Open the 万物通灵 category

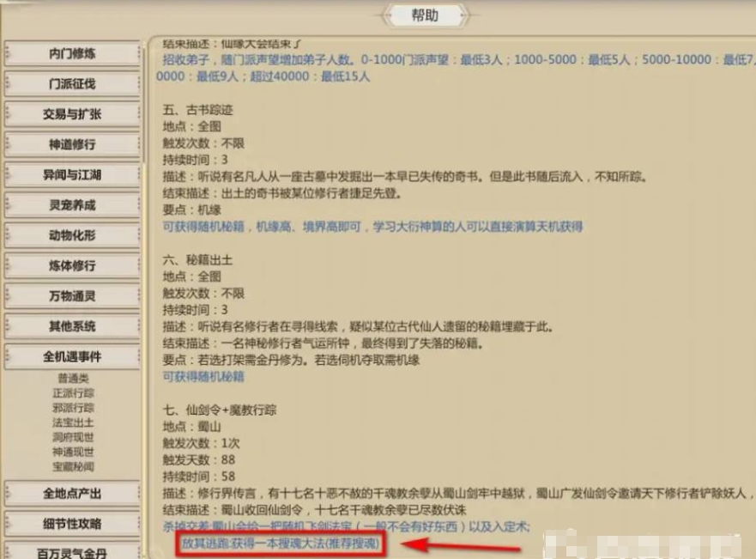pos(72,296)
